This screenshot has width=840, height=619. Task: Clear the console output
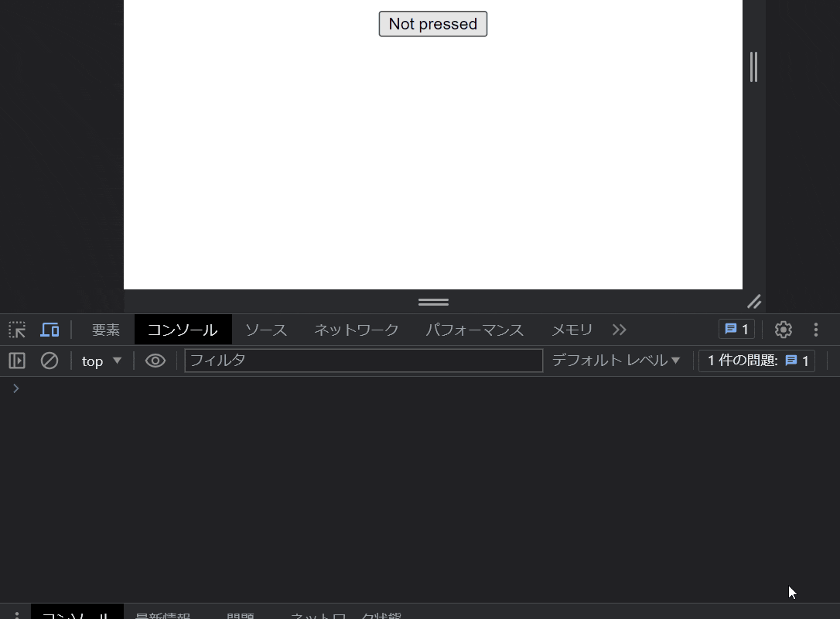click(50, 360)
